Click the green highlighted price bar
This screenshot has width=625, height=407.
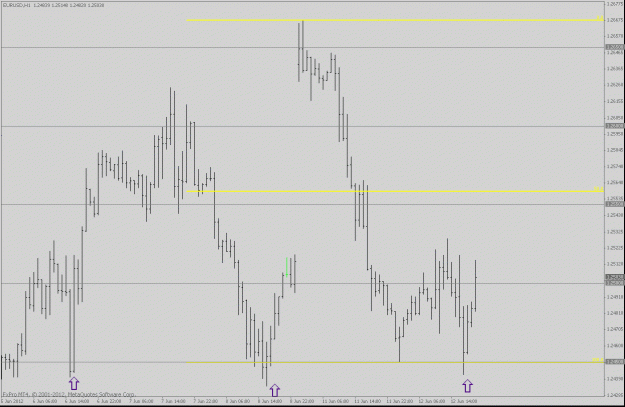(x=287, y=267)
